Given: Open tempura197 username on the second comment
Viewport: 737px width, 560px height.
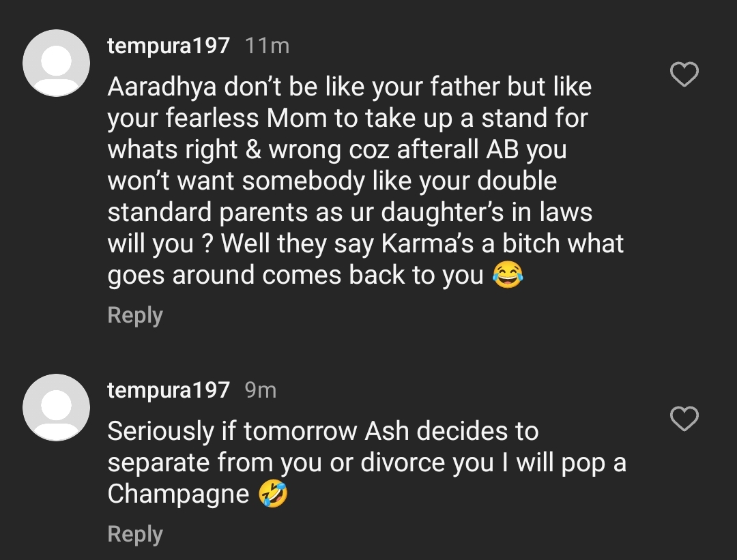Looking at the screenshot, I should click(x=169, y=390).
